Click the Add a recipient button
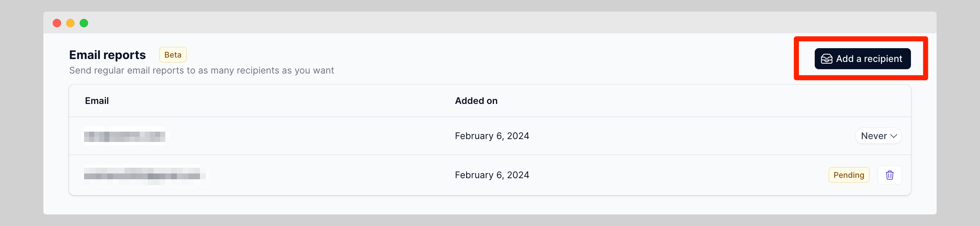 click(x=862, y=59)
